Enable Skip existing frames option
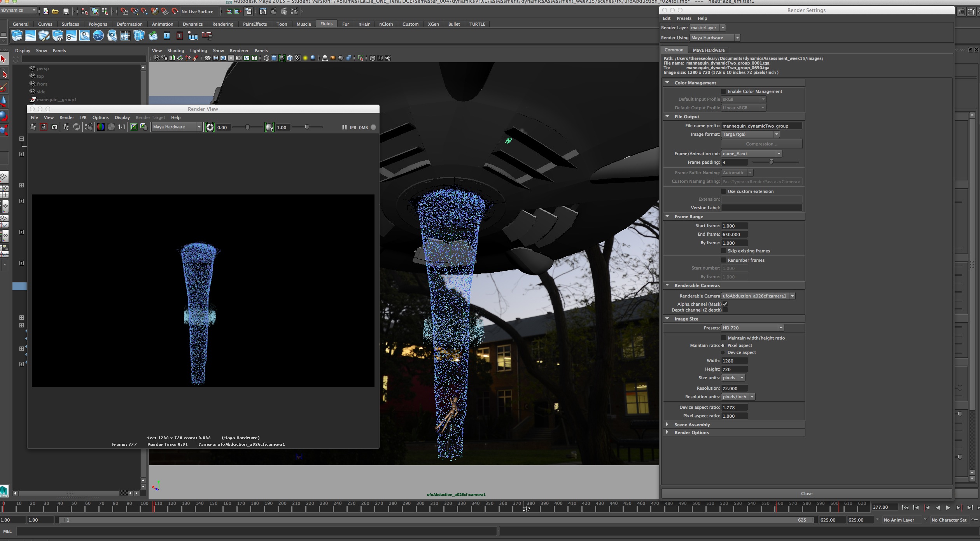980x541 pixels. (723, 251)
